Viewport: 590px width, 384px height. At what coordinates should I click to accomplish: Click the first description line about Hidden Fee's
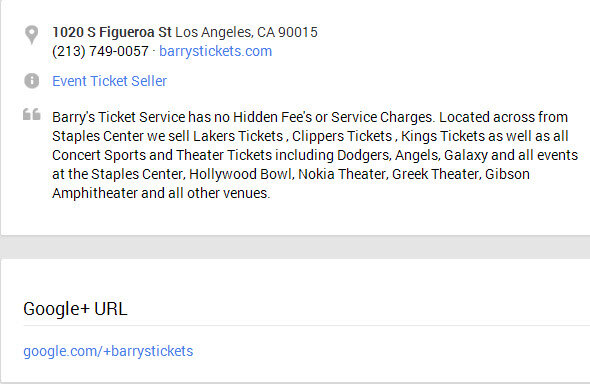click(x=310, y=117)
